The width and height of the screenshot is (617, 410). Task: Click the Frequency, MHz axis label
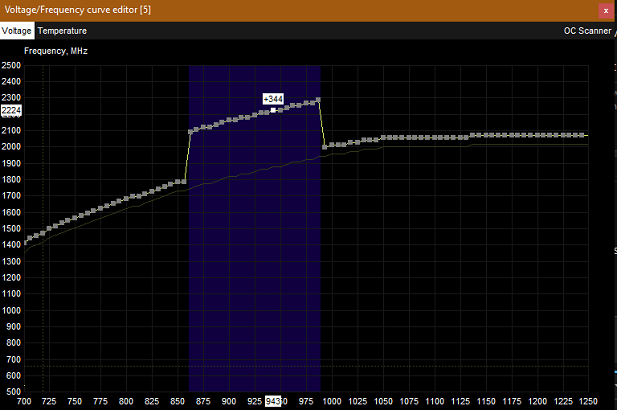coord(56,51)
